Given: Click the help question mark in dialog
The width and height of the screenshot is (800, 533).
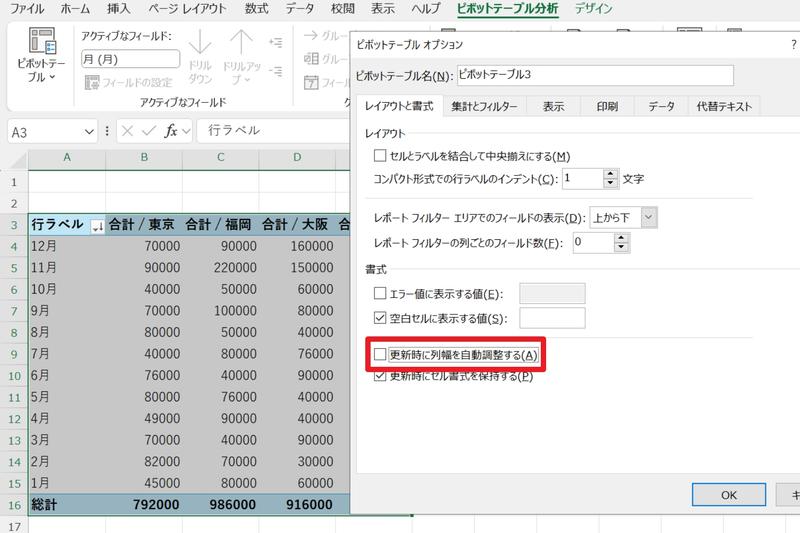Looking at the screenshot, I should tap(793, 45).
